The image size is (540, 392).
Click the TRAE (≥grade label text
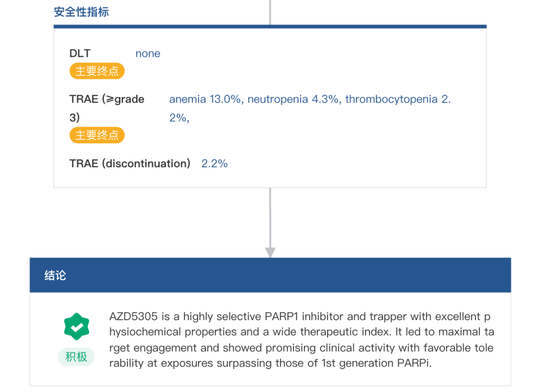[x=107, y=99]
